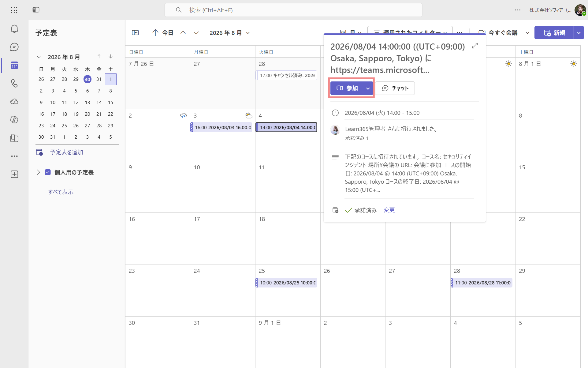This screenshot has height=368, width=588.
Task: Open the 2026年8月 month picker dropdown
Action: click(x=230, y=33)
